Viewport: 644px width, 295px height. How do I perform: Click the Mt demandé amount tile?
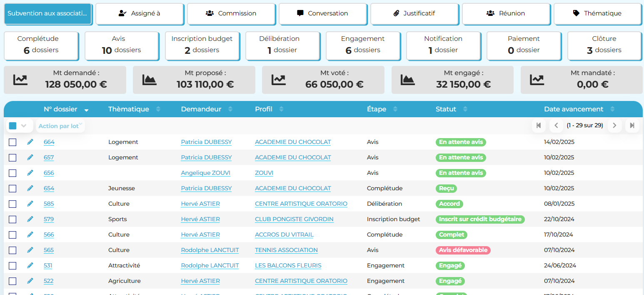65,80
